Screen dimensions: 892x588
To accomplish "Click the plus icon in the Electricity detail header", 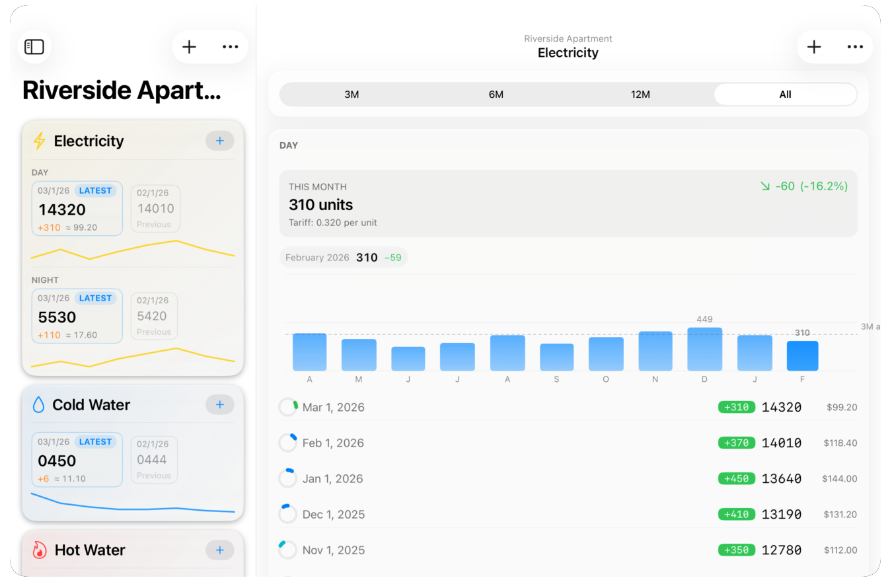I will (x=814, y=46).
